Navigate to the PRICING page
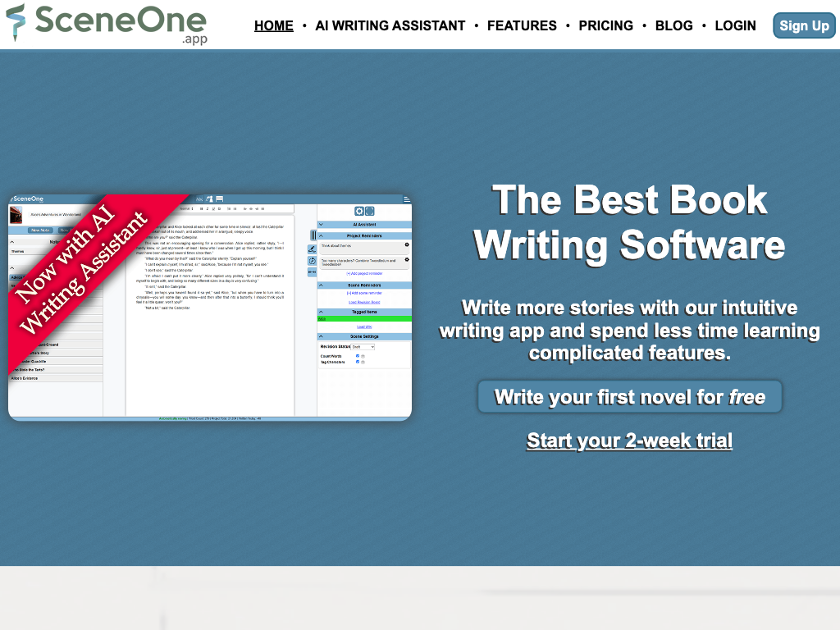 606,25
